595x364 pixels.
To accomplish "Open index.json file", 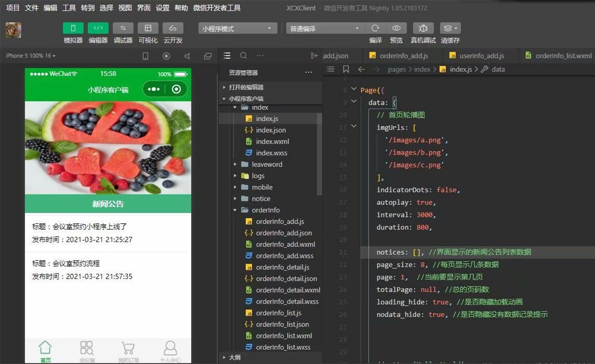I will pyautogui.click(x=270, y=130).
